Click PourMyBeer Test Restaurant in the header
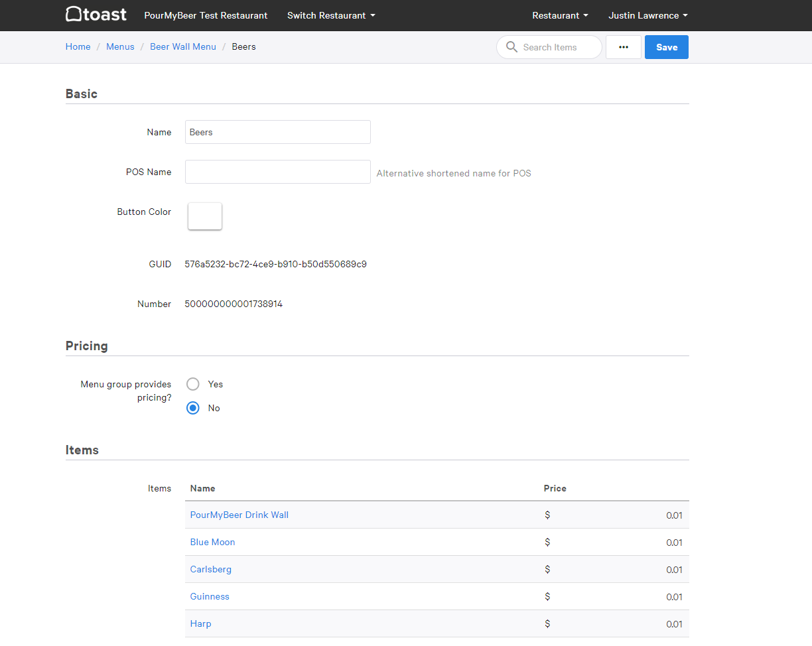Screen dimensions: 812x646 click(206, 15)
